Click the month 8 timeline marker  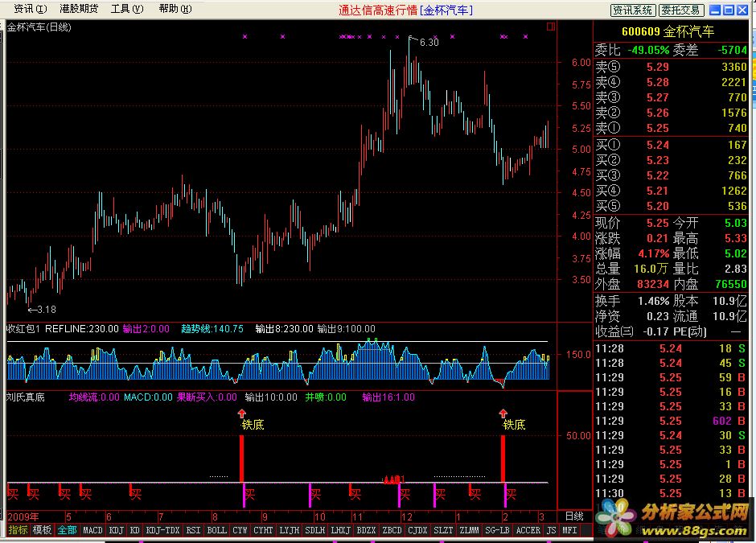click(x=215, y=517)
